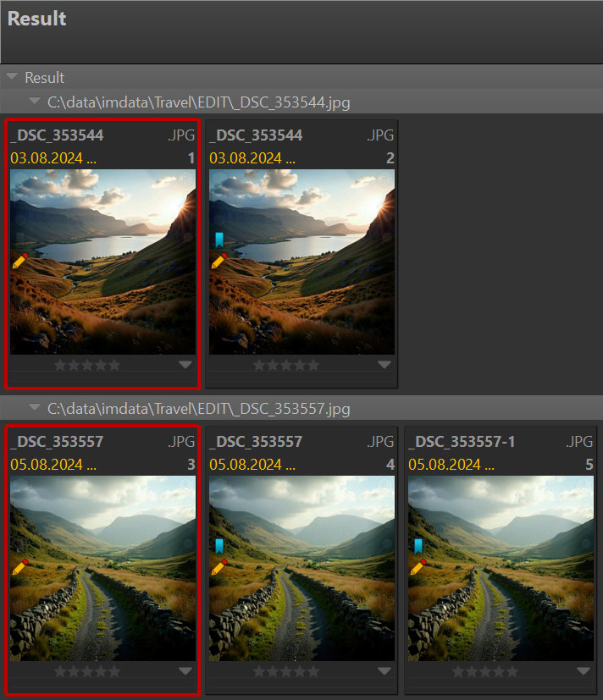Click date 03.08.2024 on card 1
The image size is (603, 700).
pyautogui.click(x=47, y=158)
